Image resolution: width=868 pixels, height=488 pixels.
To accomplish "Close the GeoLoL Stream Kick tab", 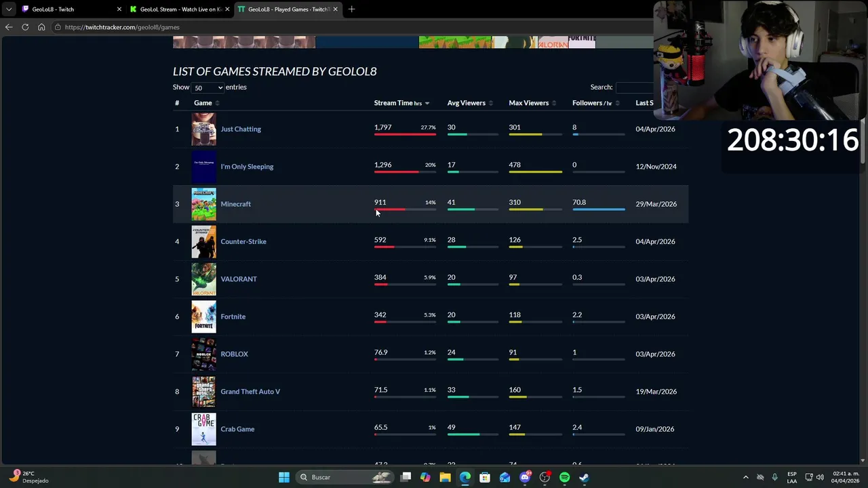I will click(x=227, y=9).
